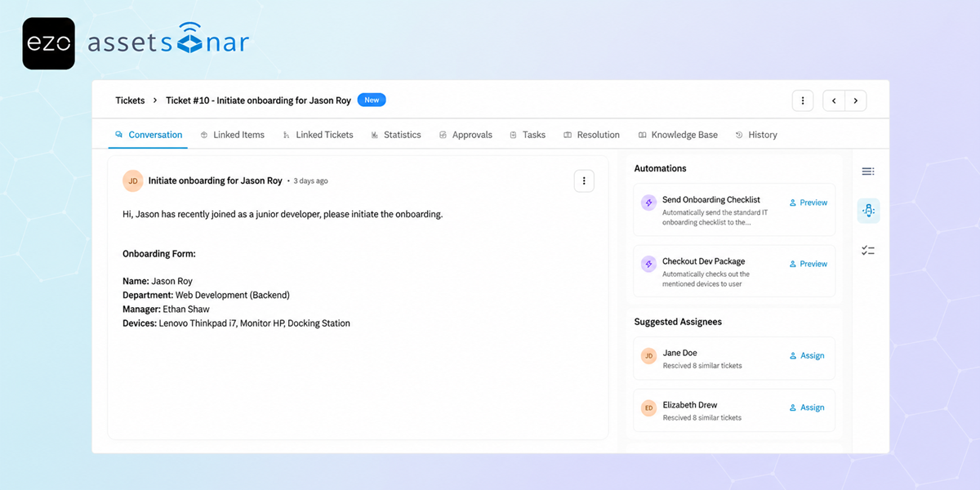
Task: Click 'Resolved 8 similar tickets' under Jane Doe
Action: pos(702,366)
